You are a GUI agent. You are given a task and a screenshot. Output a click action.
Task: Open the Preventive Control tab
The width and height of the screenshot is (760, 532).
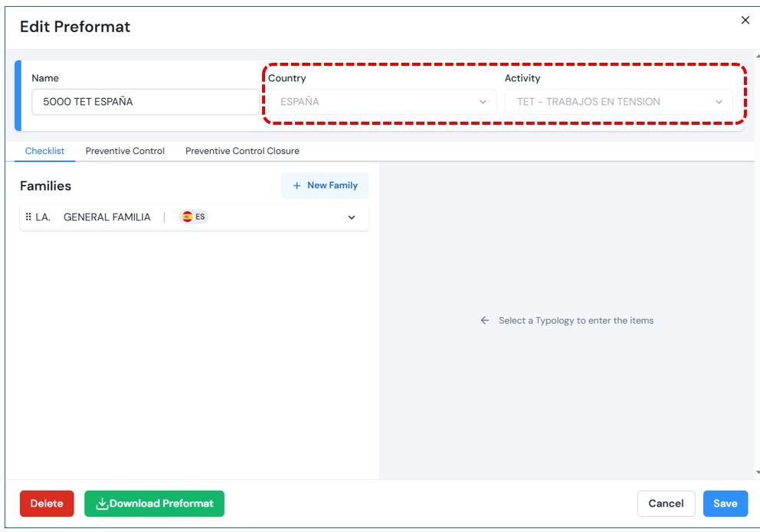click(125, 151)
